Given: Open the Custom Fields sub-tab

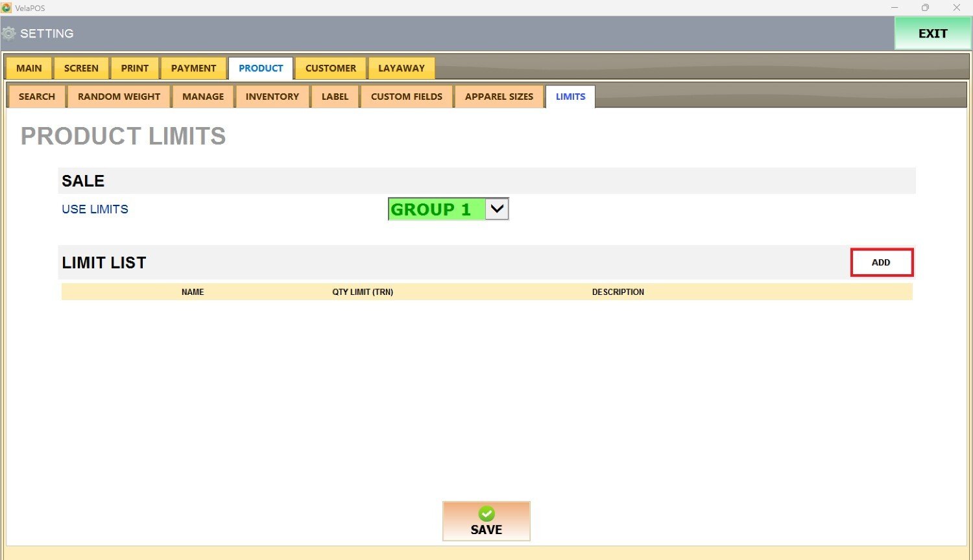Looking at the screenshot, I should coord(407,97).
